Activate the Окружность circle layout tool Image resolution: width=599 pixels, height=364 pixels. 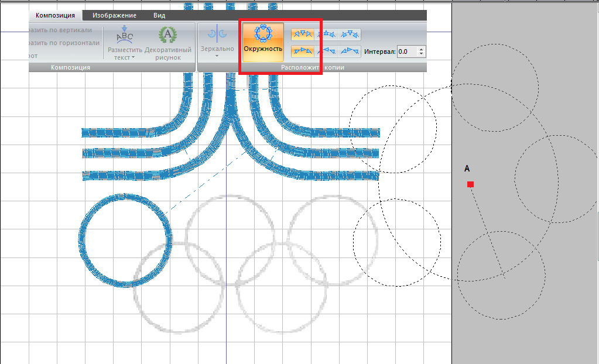(262, 41)
